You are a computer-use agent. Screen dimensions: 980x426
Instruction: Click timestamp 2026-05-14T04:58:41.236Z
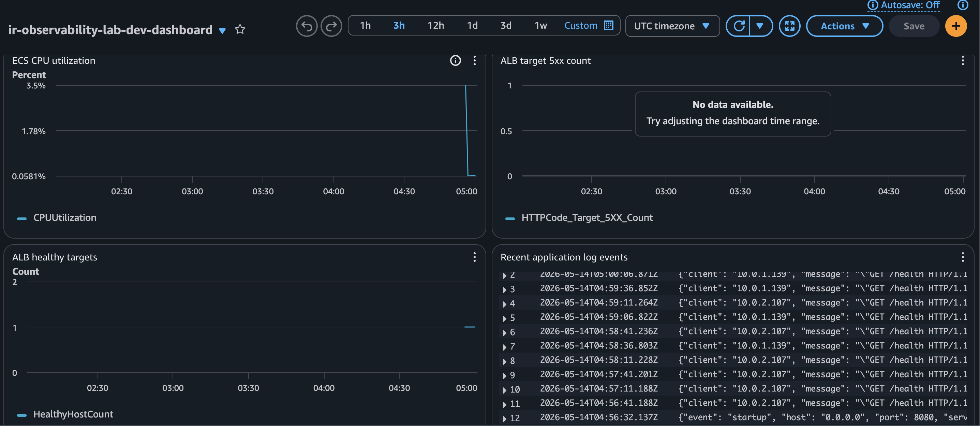click(x=599, y=331)
